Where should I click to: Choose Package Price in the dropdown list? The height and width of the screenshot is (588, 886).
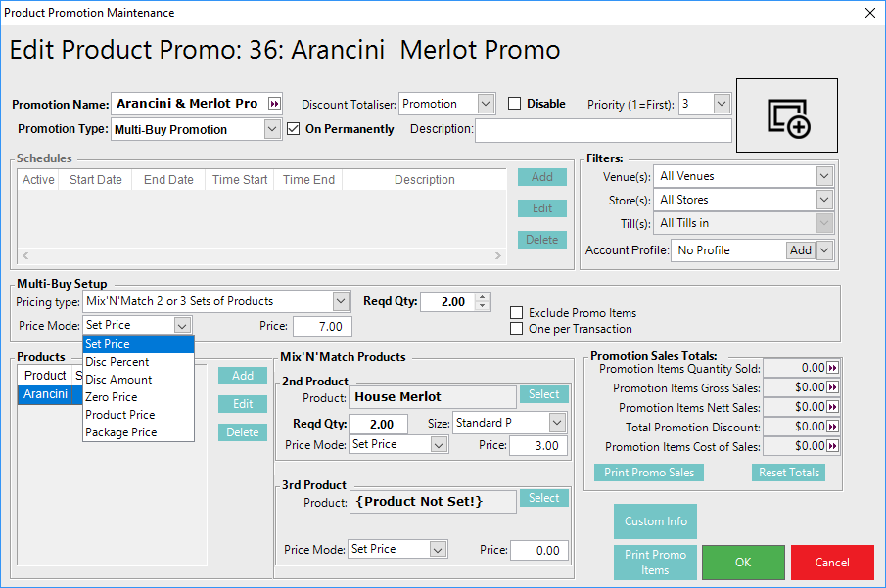[120, 432]
